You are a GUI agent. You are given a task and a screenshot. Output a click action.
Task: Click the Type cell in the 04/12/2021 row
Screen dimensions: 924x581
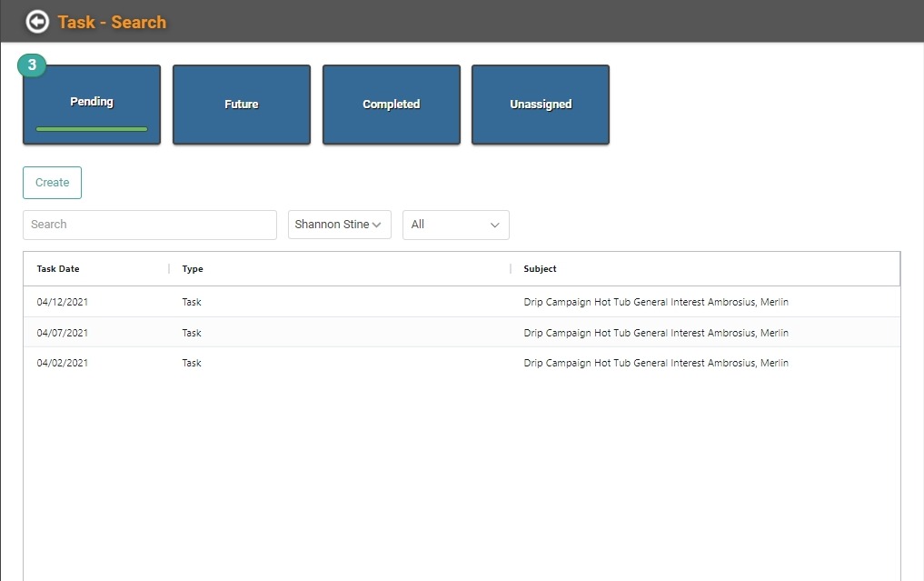tap(192, 302)
